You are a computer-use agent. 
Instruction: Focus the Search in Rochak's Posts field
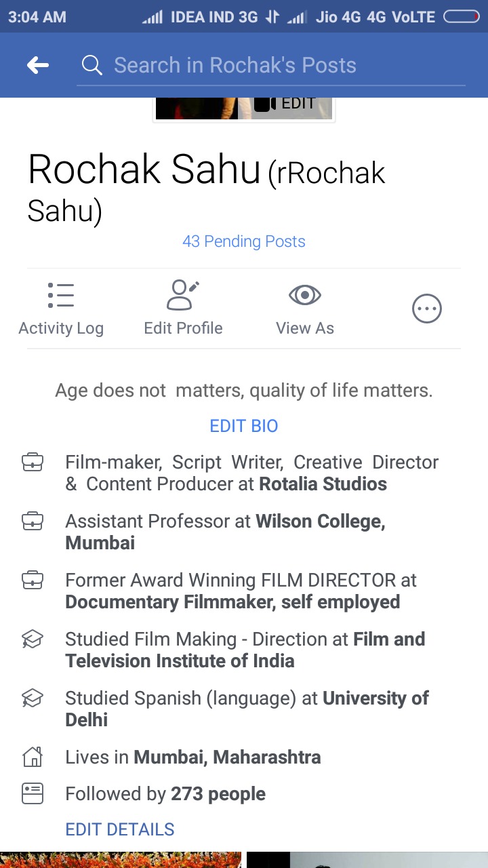(x=271, y=65)
